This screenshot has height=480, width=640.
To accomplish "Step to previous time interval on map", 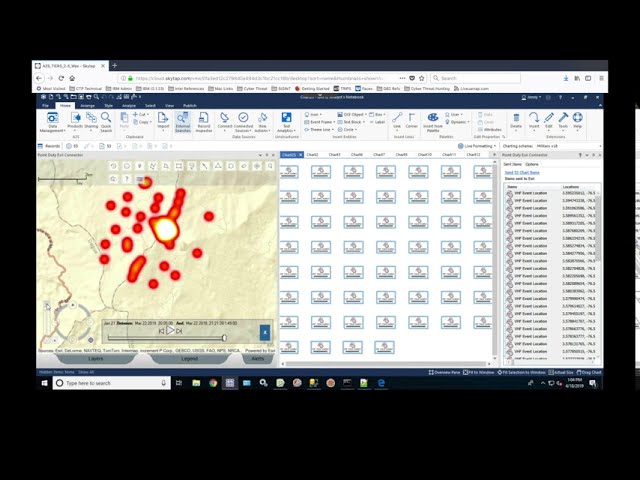I will (162, 331).
